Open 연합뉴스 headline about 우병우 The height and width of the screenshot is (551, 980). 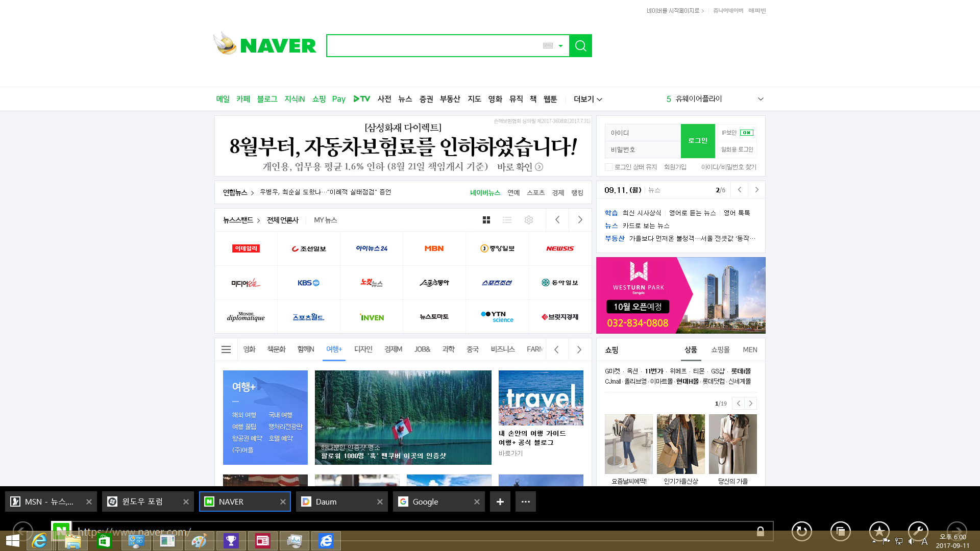click(325, 192)
